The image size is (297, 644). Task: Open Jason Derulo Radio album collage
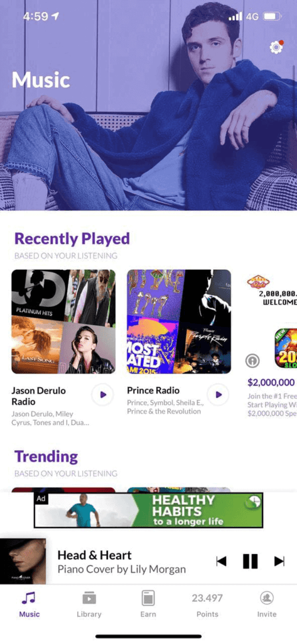[x=63, y=321]
